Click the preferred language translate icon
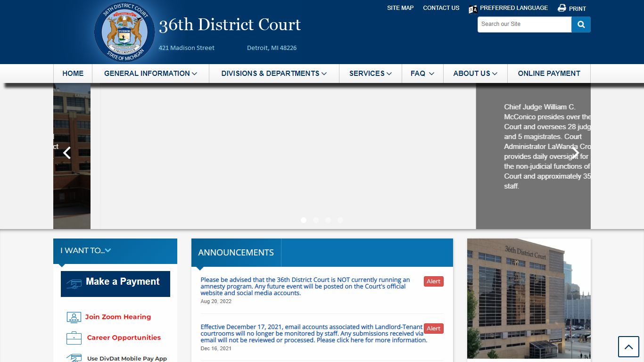 tap(473, 9)
